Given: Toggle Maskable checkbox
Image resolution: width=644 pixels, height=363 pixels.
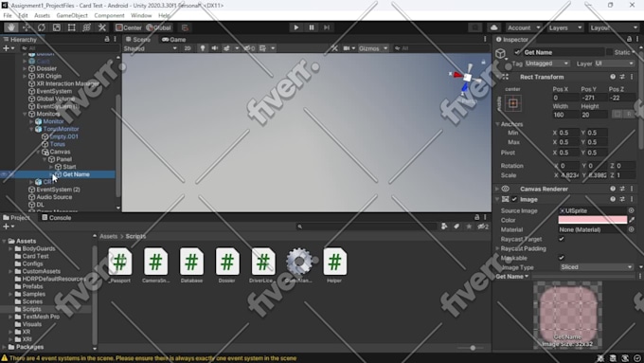Looking at the screenshot, I should [562, 258].
